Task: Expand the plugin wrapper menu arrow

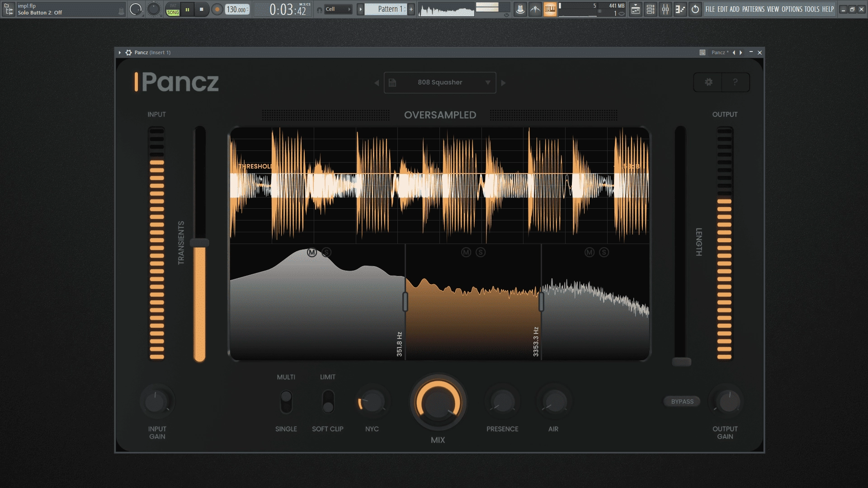Action: point(119,52)
